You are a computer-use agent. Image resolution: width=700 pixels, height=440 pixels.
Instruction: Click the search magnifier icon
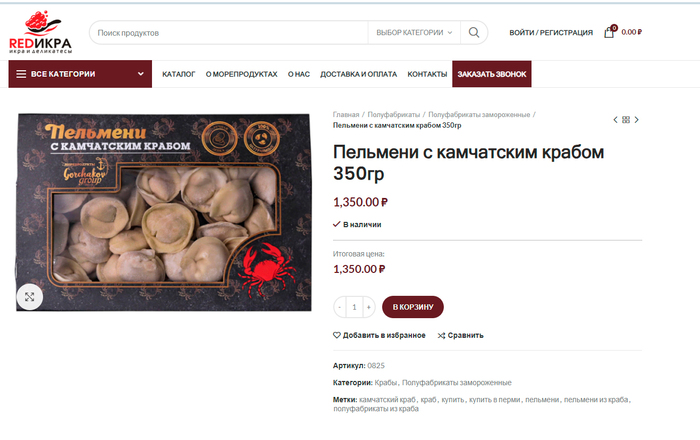(474, 33)
